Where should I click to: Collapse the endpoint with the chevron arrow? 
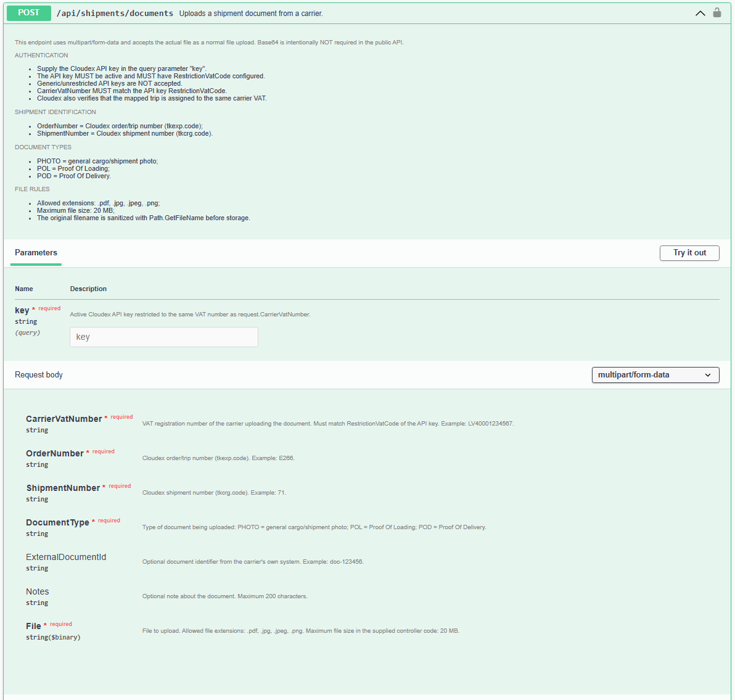[x=700, y=13]
